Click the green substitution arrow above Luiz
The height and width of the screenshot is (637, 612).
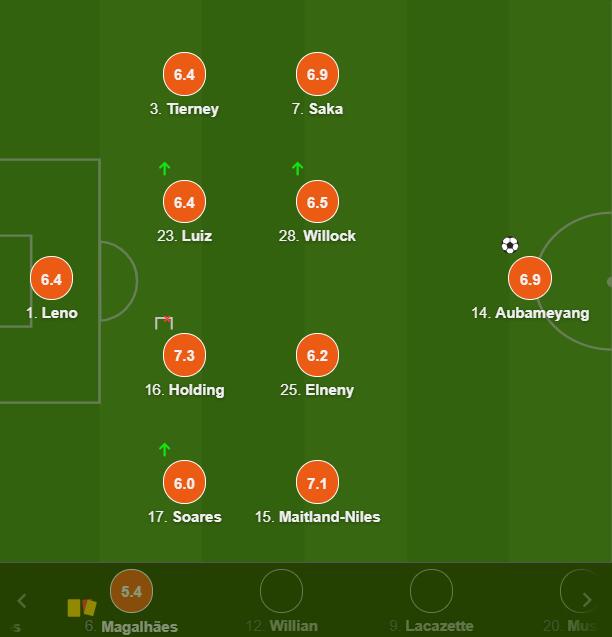pos(164,168)
